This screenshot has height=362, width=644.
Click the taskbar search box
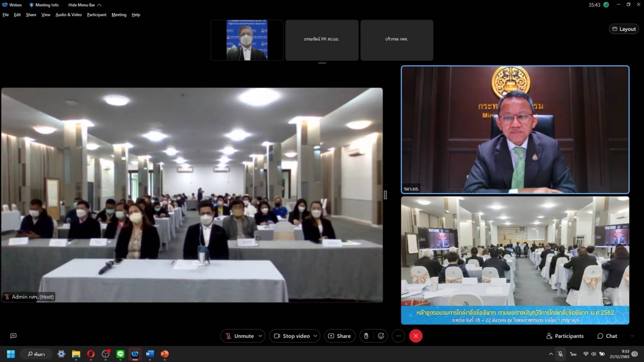(36, 354)
